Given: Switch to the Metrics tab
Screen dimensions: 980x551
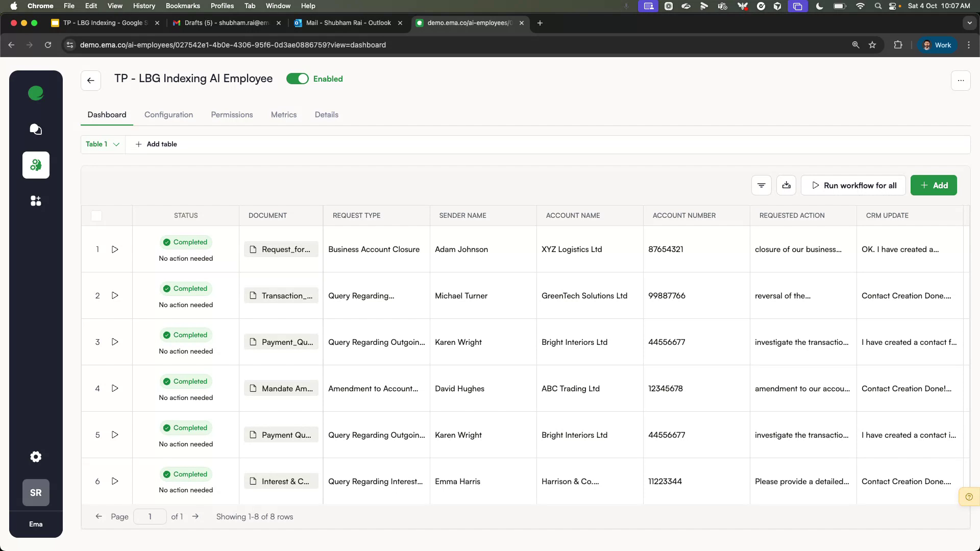Looking at the screenshot, I should 284,115.
